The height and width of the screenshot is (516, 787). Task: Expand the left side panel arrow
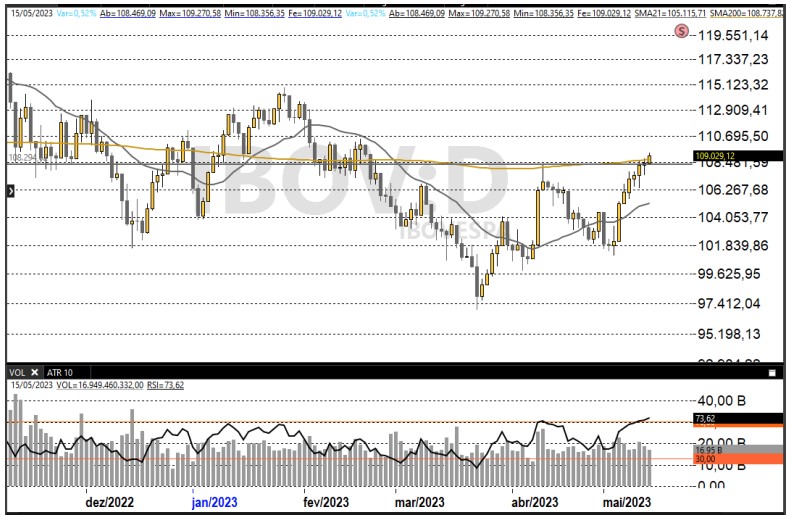coord(11,189)
